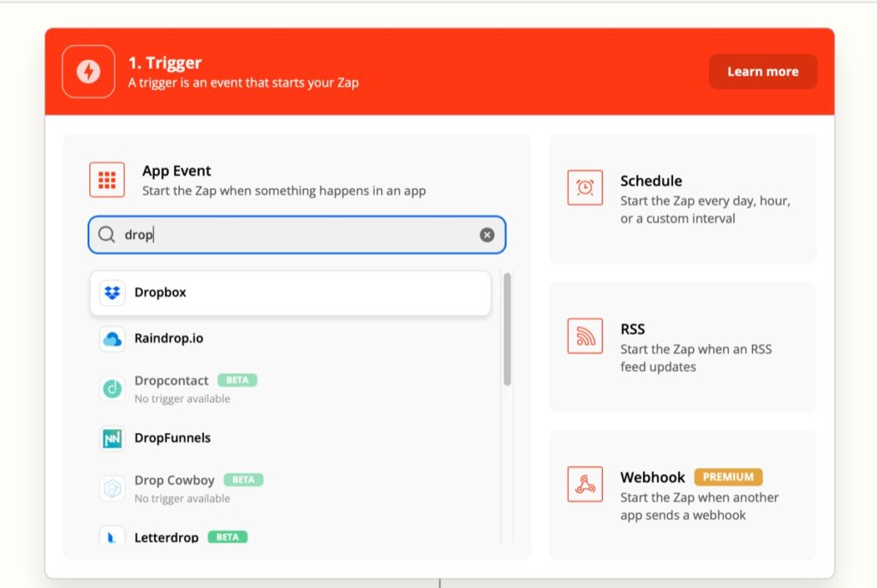The height and width of the screenshot is (588, 877).
Task: Click the Trigger lightning bolt icon
Action: coord(88,72)
